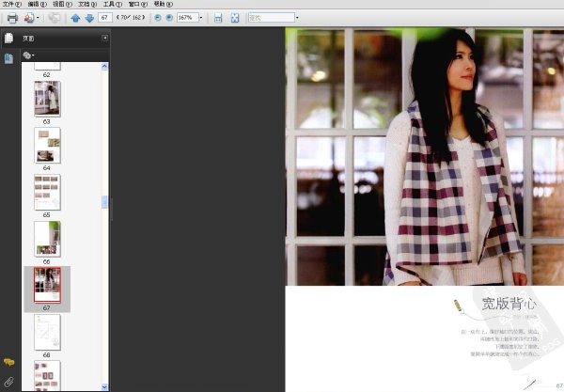
Task: Click thumbnail scrollbar up arrow
Action: (x=104, y=66)
